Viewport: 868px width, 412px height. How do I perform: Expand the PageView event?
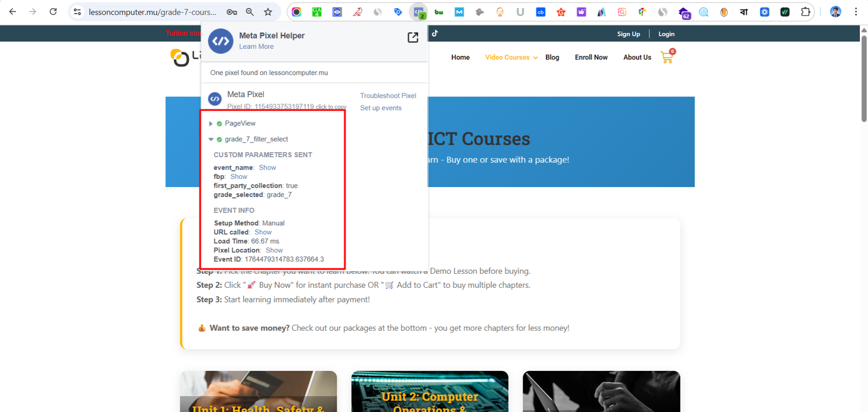211,124
